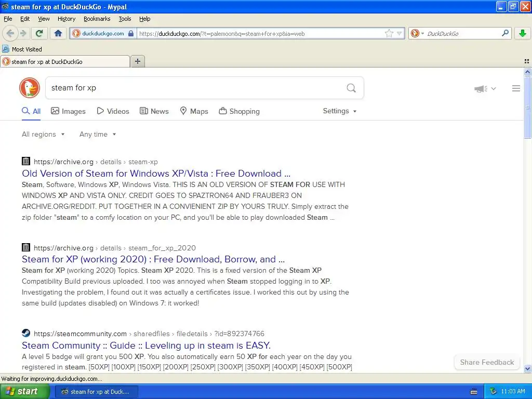Click the Most Visited bookmarks icon
The width and height of the screenshot is (532, 399).
click(x=6, y=49)
